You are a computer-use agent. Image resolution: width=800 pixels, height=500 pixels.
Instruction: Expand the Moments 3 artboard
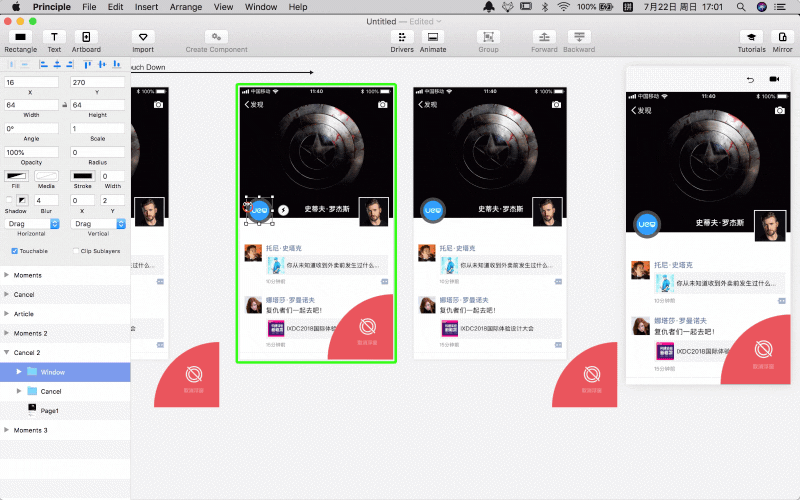(6, 429)
